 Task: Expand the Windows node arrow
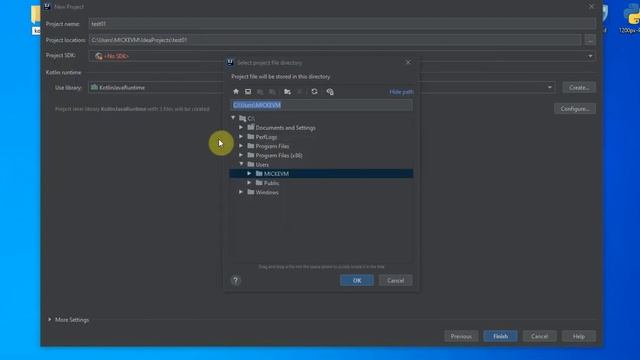241,192
